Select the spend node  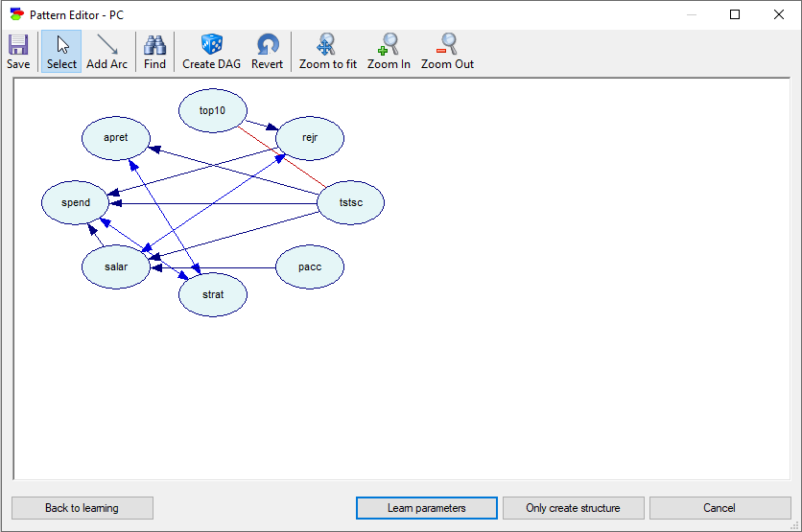click(x=76, y=202)
